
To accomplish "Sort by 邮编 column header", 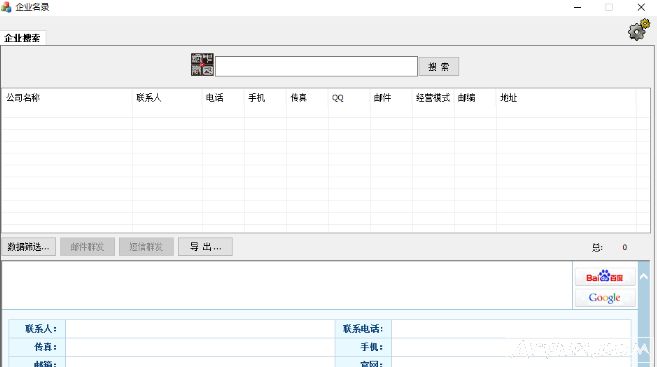I will pyautogui.click(x=475, y=98).
